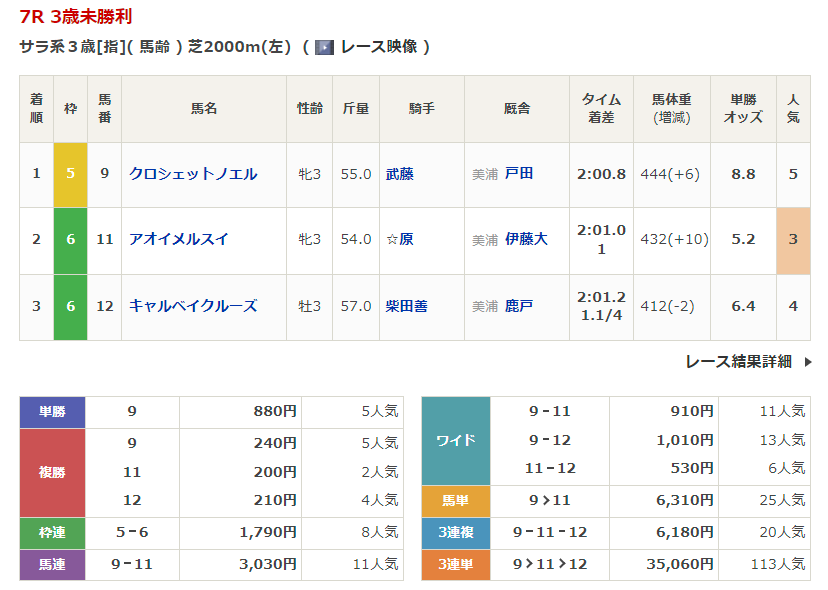The image size is (828, 590).
Task: Expand レース結果詳細 arrow
Action: pos(807,362)
